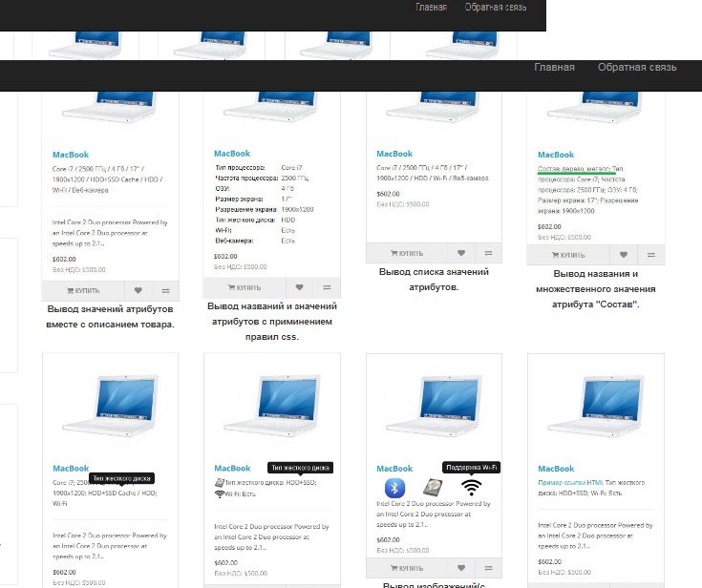Click 'Без НДС: $500.00' above 'Вывод списка значений' buy button
The image size is (702, 588).
tap(403, 204)
